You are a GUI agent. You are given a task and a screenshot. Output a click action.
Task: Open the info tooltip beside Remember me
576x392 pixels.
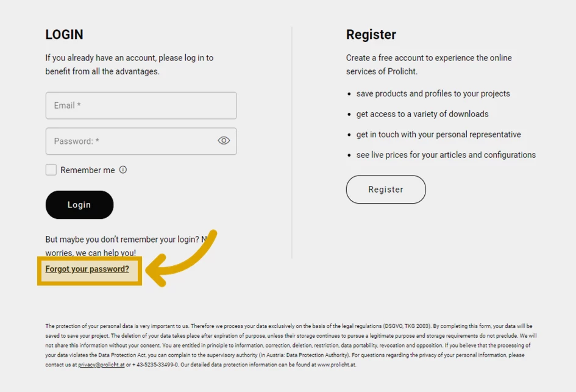pos(123,169)
